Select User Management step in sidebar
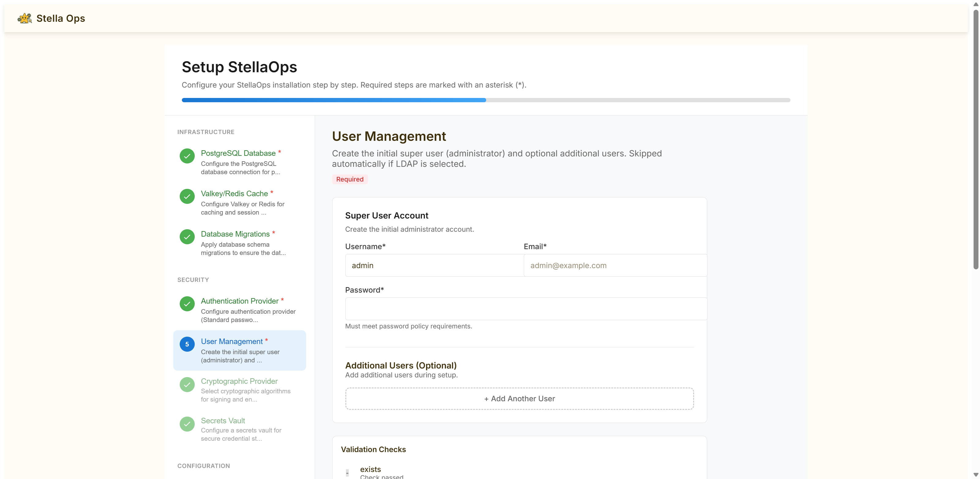Screen dimensions: 980x479 (x=232, y=342)
